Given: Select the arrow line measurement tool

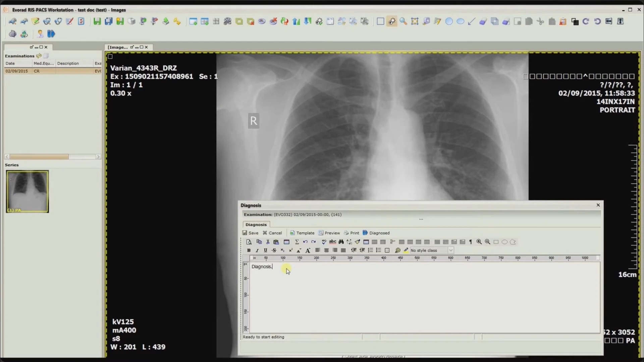Looking at the screenshot, I should [471, 21].
